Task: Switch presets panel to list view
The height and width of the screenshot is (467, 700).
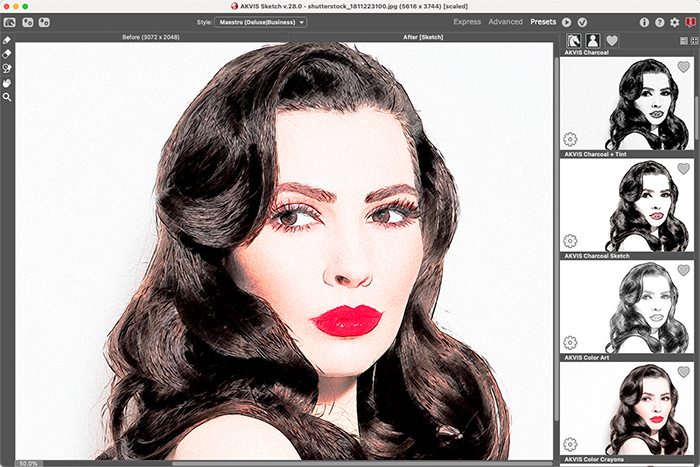Action: click(x=683, y=41)
